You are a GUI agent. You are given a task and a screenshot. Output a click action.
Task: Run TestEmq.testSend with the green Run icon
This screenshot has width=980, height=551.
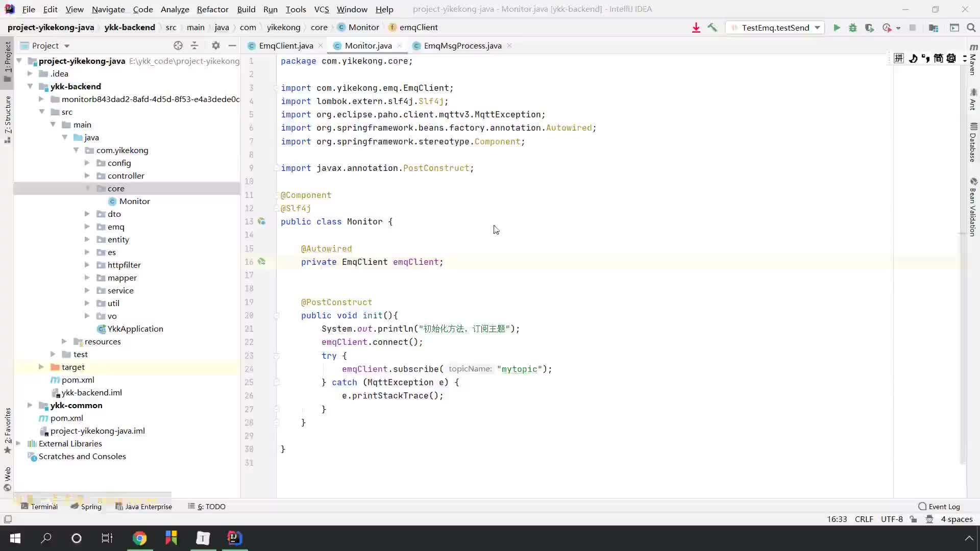click(837, 28)
